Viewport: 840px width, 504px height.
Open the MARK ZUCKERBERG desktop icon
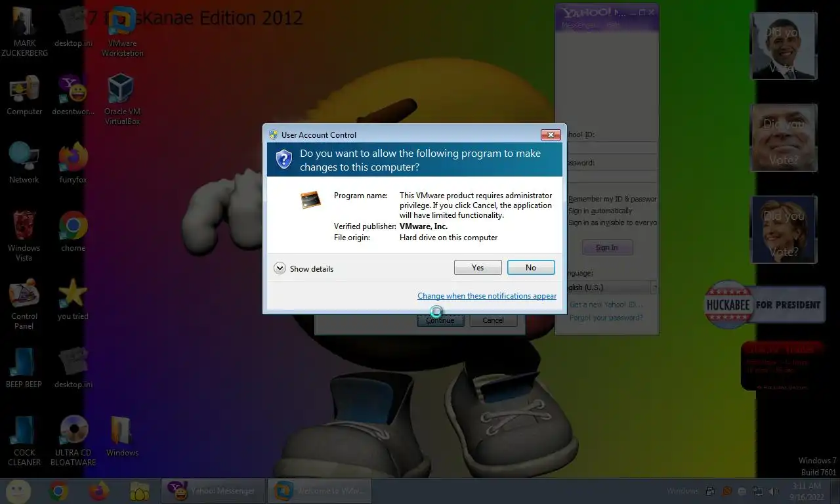pyautogui.click(x=24, y=31)
